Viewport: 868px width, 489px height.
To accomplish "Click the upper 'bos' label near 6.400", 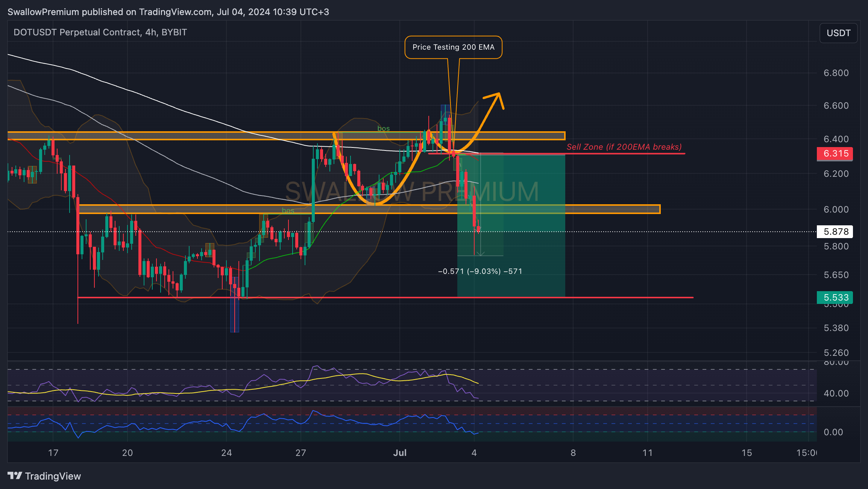I will coord(384,129).
